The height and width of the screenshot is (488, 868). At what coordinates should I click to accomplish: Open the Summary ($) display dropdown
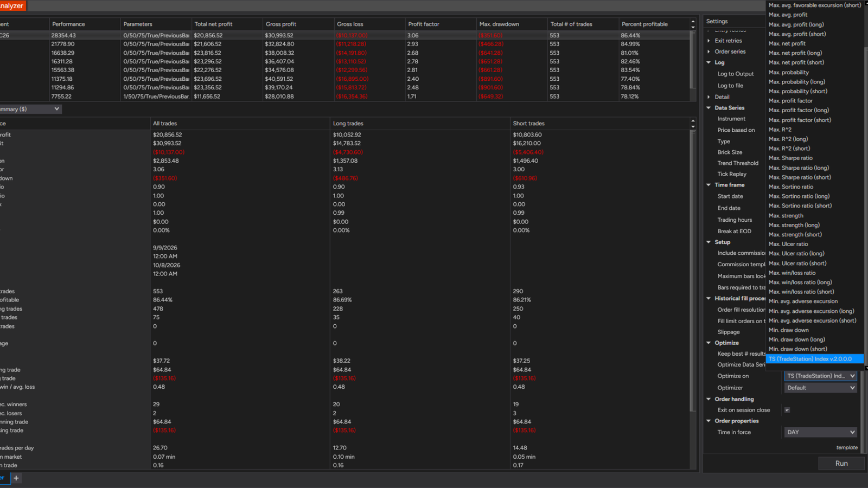click(x=30, y=109)
